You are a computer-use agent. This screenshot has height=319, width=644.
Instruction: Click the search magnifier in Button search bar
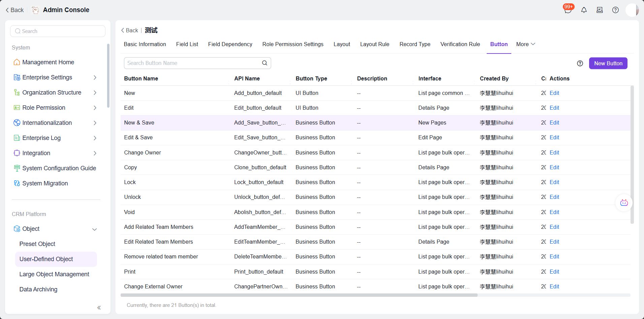click(264, 63)
